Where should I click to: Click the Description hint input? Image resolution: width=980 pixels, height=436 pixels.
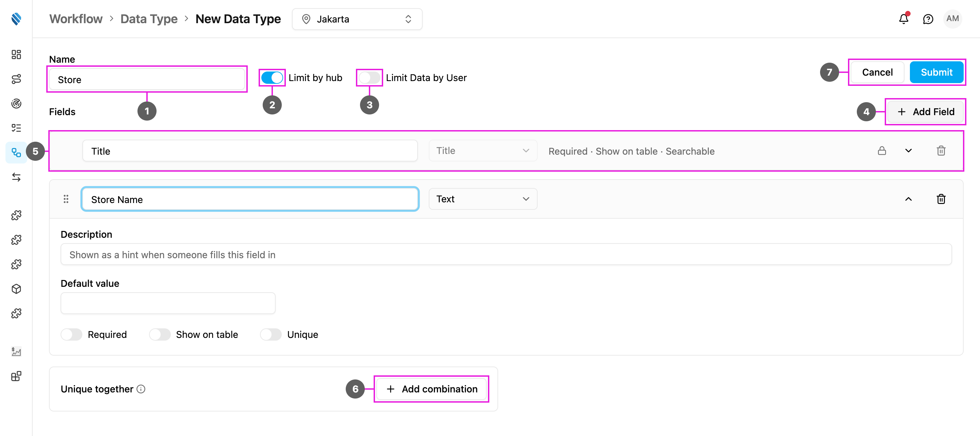coord(506,254)
